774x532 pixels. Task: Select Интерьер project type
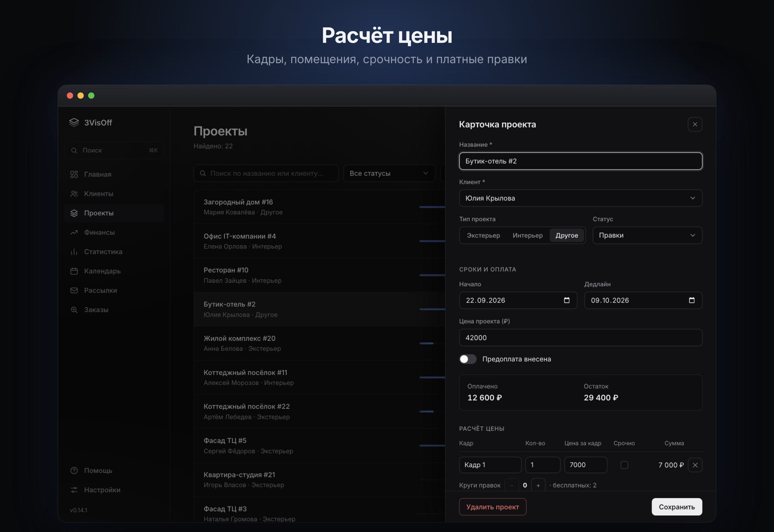click(x=527, y=235)
